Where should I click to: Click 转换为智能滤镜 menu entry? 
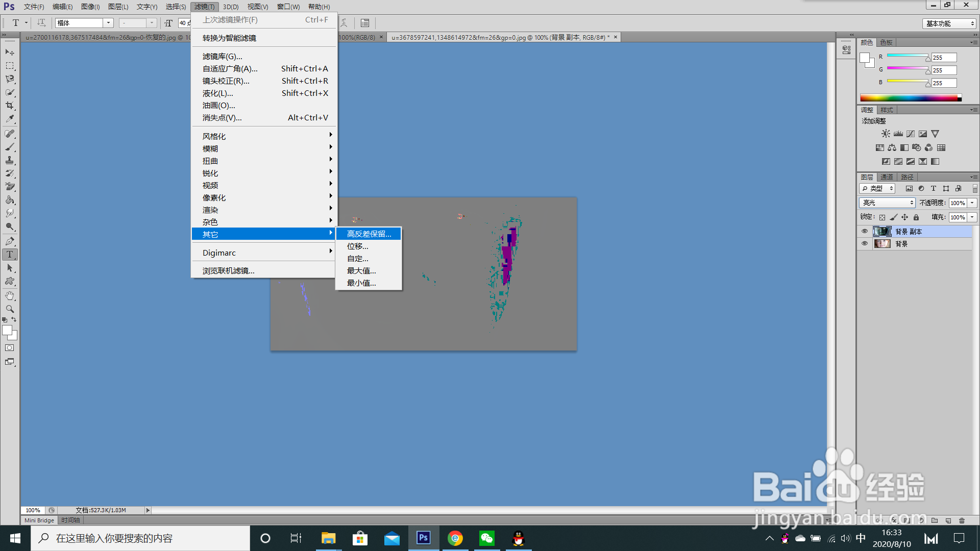(x=229, y=38)
